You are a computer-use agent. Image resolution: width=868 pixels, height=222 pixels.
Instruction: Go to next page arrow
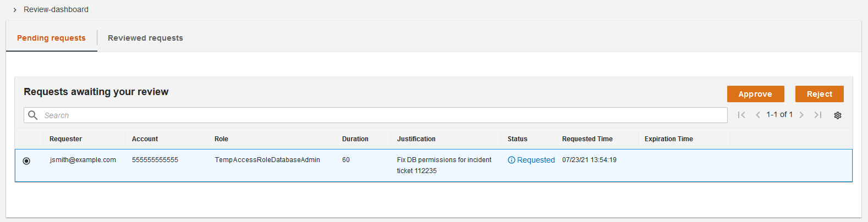click(801, 115)
